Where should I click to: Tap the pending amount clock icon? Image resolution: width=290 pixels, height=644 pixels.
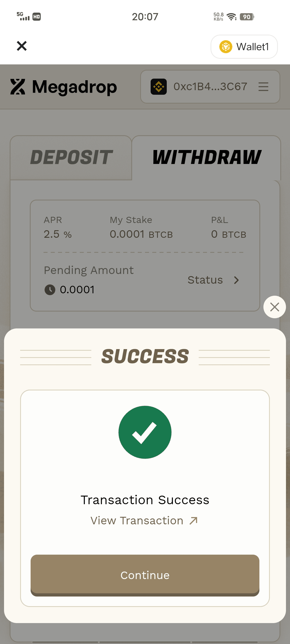click(x=50, y=290)
